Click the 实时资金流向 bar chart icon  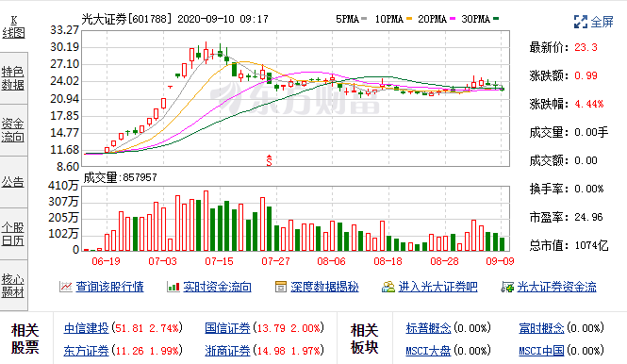pos(173,287)
